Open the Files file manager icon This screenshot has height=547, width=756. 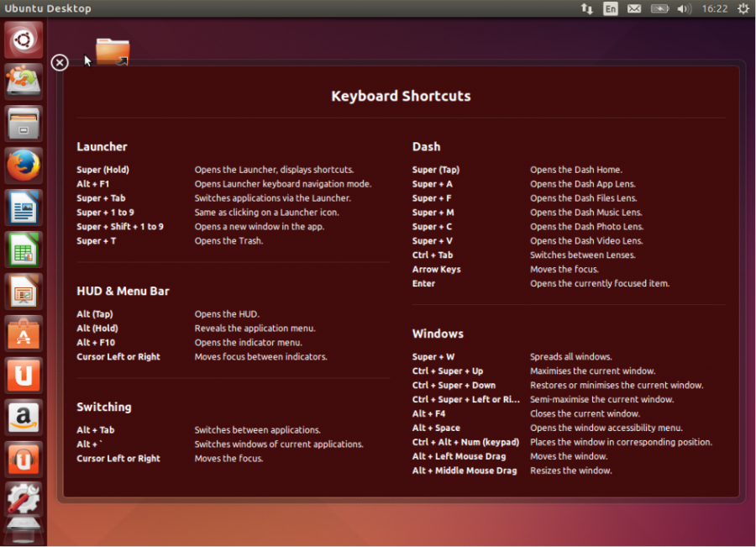pos(23,124)
